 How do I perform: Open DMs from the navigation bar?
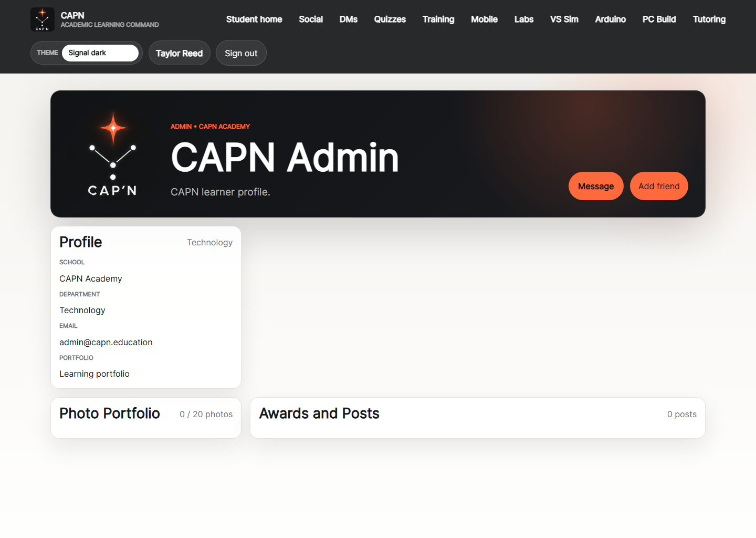[349, 19]
